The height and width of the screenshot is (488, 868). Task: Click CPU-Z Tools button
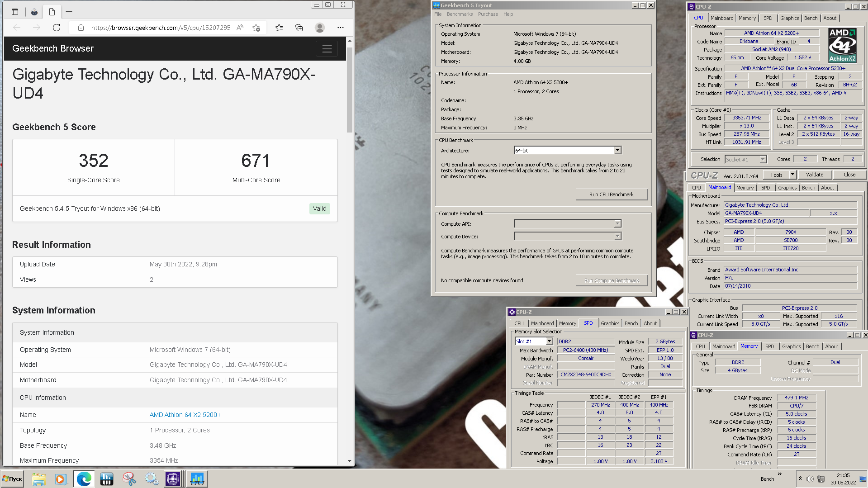point(776,175)
